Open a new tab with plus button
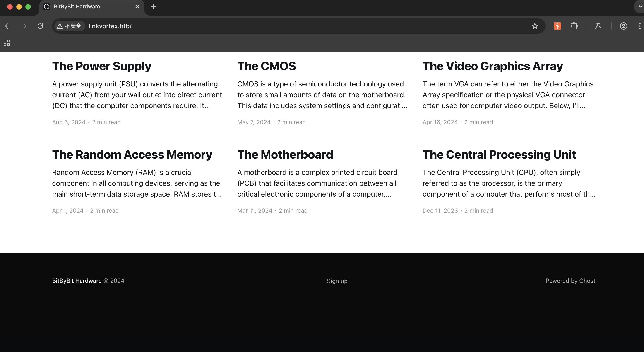The height and width of the screenshot is (352, 644). coord(154,7)
